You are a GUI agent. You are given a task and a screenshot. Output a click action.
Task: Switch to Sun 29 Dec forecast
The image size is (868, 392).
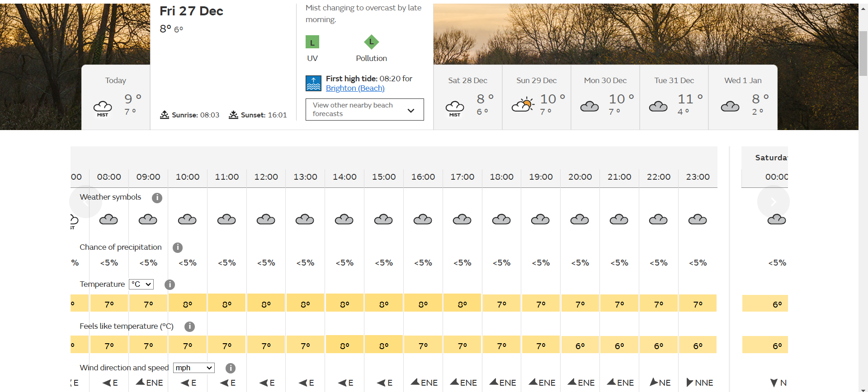(x=537, y=97)
